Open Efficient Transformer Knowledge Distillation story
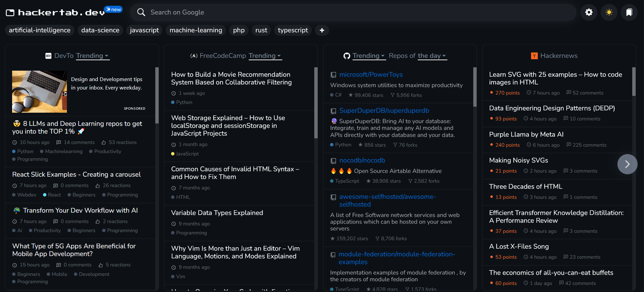The width and height of the screenshot is (644, 292). tap(556, 217)
